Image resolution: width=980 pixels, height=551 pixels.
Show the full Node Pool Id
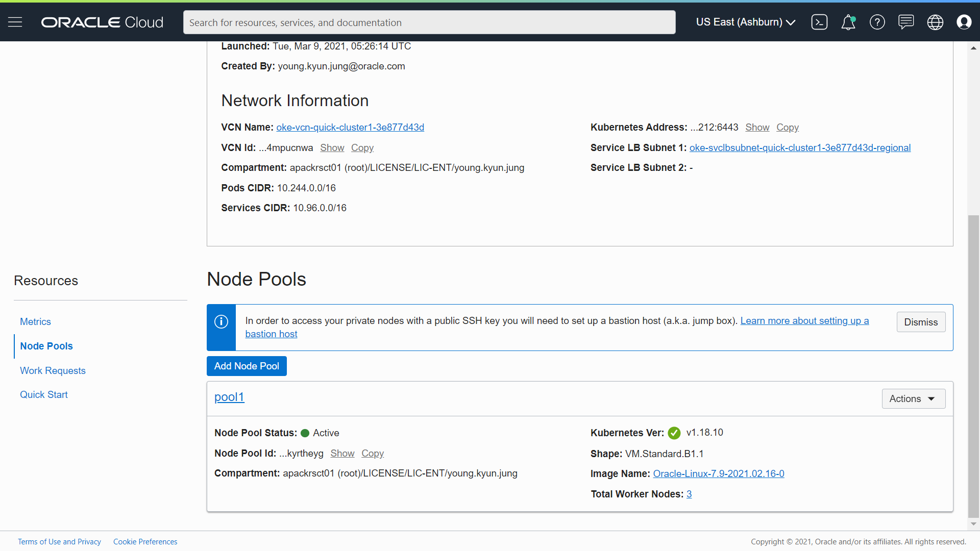342,453
